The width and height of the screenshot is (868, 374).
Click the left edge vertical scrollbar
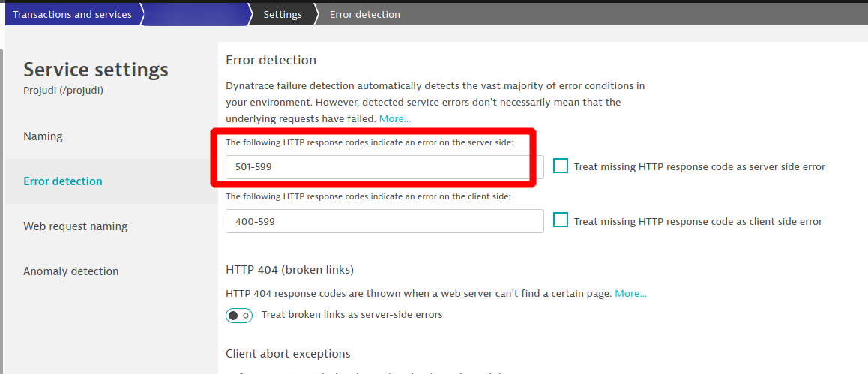[x=2, y=210]
